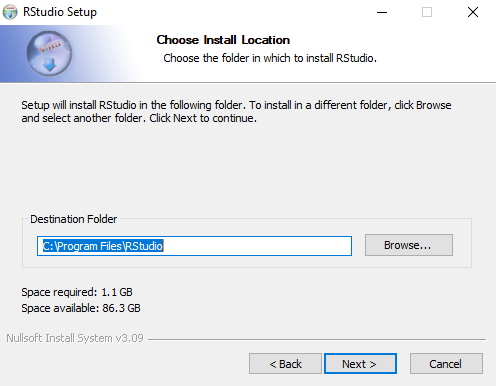Screen dimensions: 496x386
Task: Click the RStudio Setup window title text
Action: [60, 12]
